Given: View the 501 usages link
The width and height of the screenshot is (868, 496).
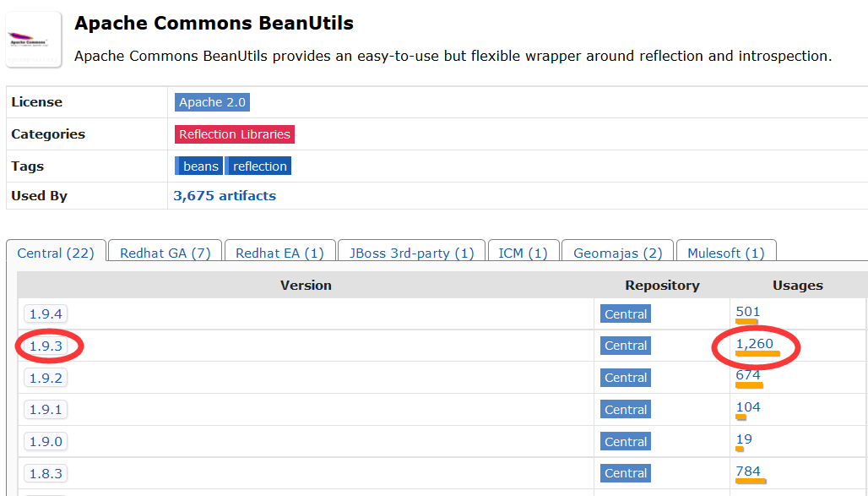Looking at the screenshot, I should pyautogui.click(x=747, y=312).
